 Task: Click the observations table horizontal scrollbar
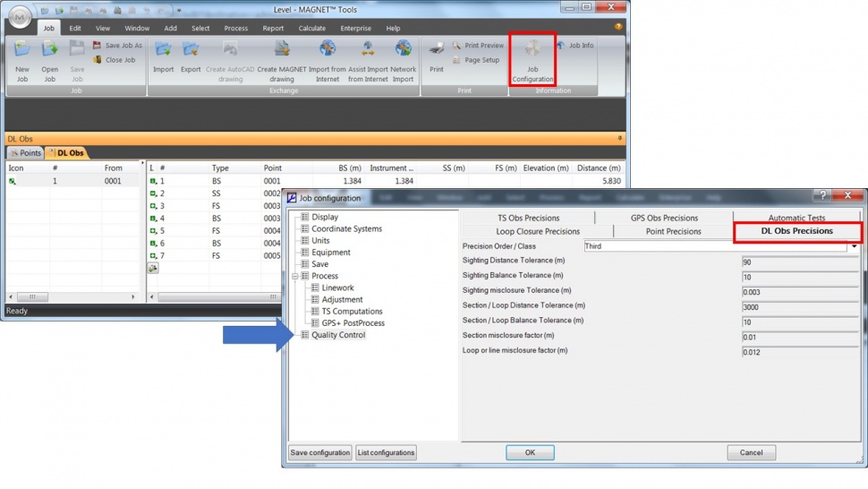215,296
